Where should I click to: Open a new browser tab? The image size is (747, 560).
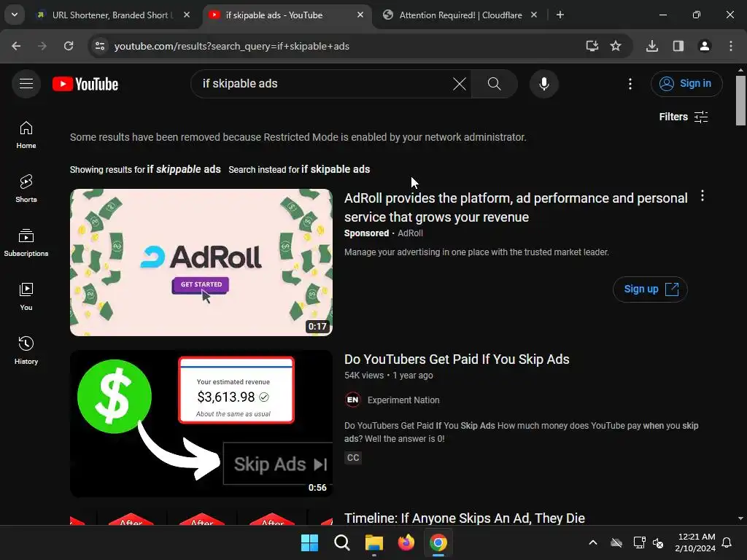pyautogui.click(x=560, y=15)
